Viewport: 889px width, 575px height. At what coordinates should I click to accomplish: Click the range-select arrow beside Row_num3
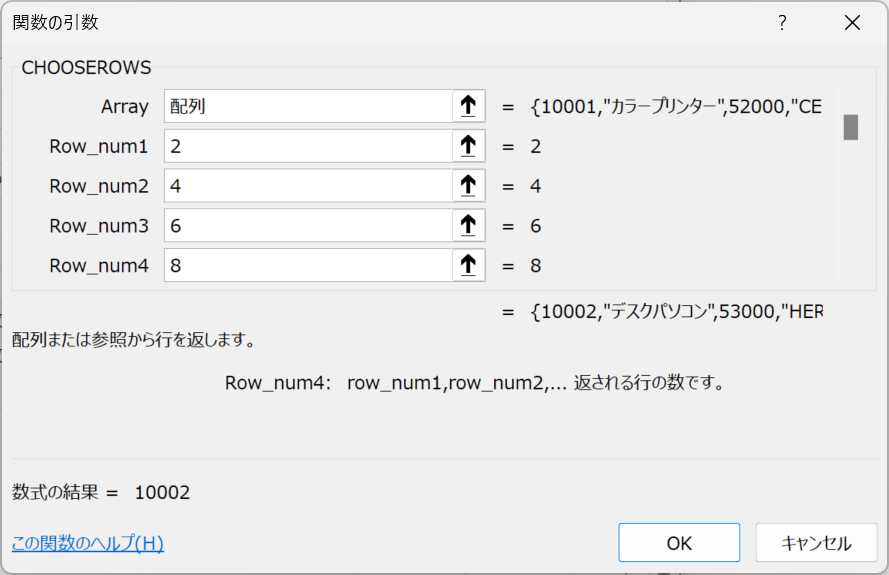pyautogui.click(x=468, y=225)
